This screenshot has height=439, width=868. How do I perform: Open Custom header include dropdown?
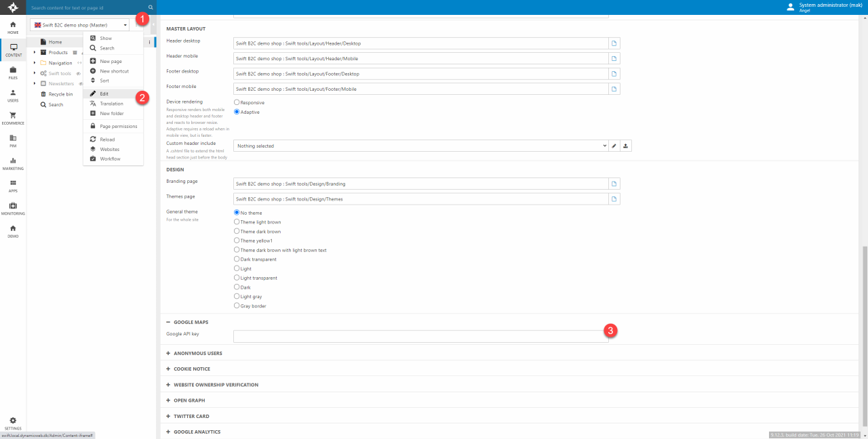coord(420,146)
